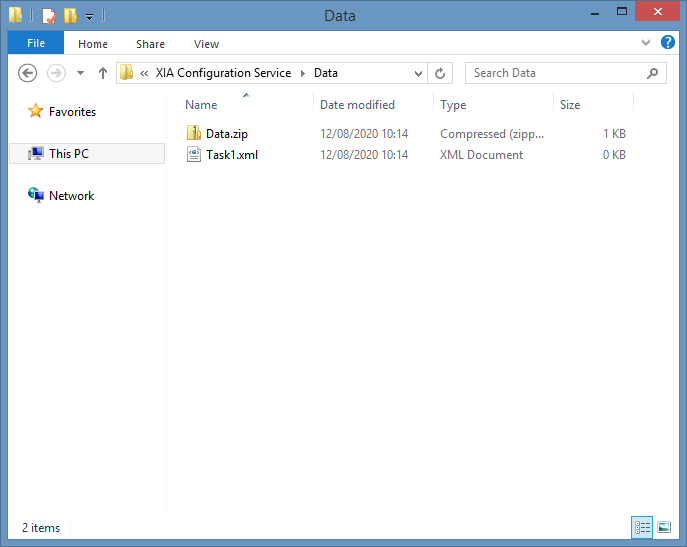687x547 pixels.
Task: Click the XML Document type cell
Action: click(482, 155)
